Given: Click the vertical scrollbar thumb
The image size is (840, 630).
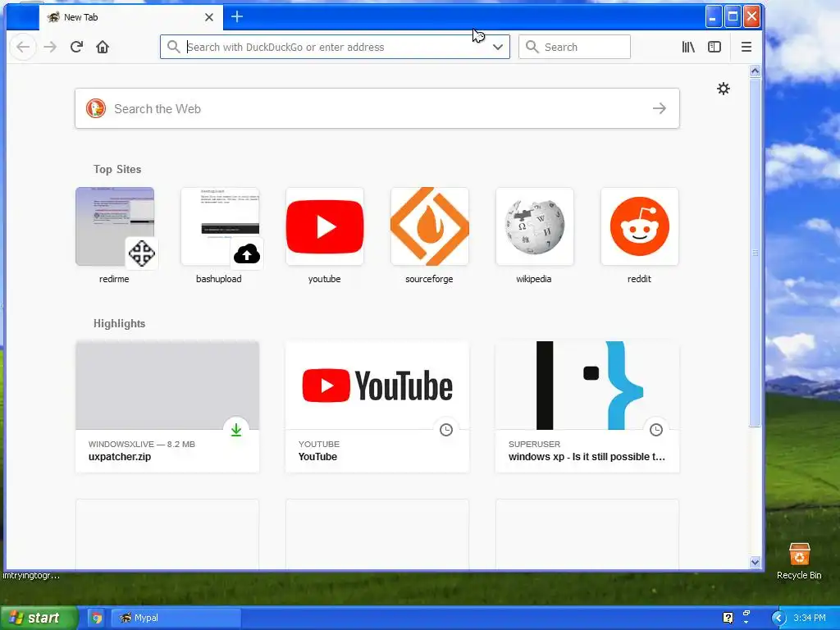Looking at the screenshot, I should [755, 252].
